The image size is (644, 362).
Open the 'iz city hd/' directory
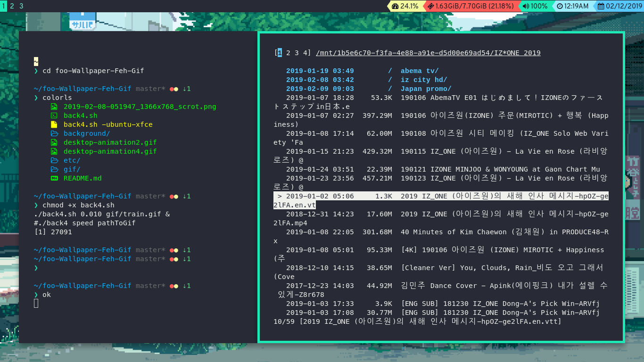click(424, 80)
